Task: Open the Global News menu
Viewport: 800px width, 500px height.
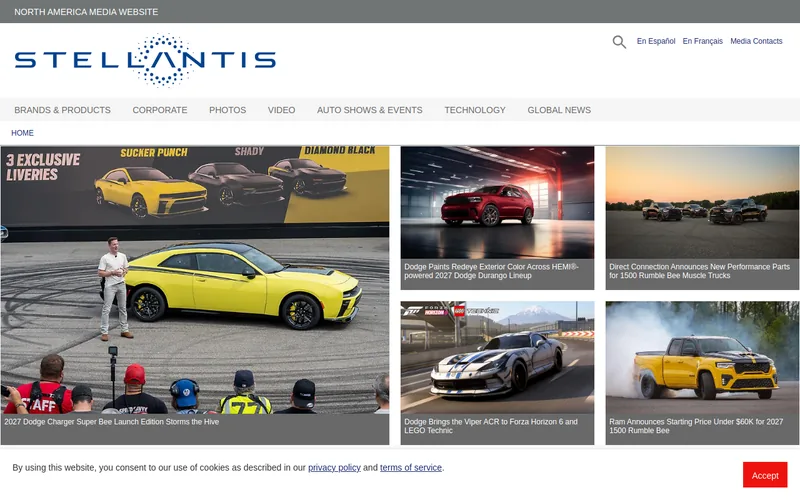Action: click(x=559, y=110)
